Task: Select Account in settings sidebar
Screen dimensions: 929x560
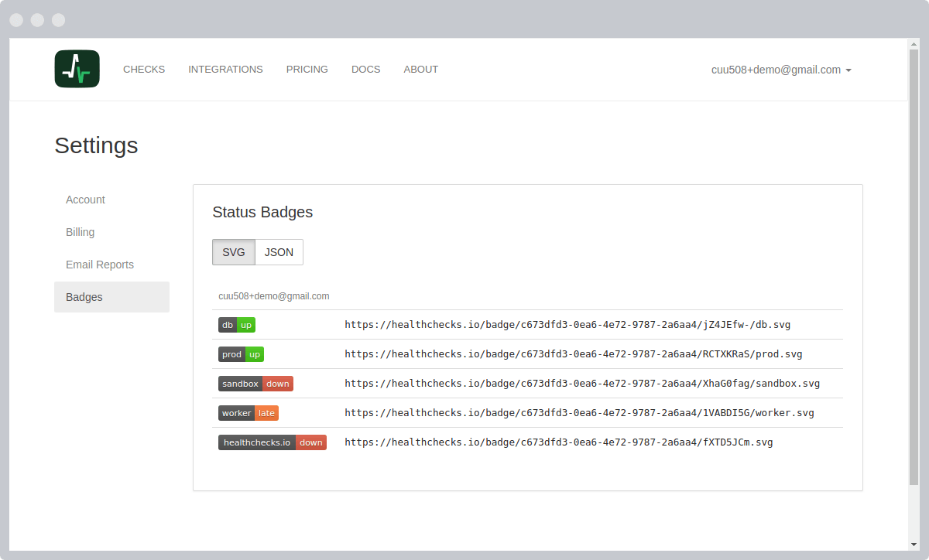Action: tap(85, 200)
